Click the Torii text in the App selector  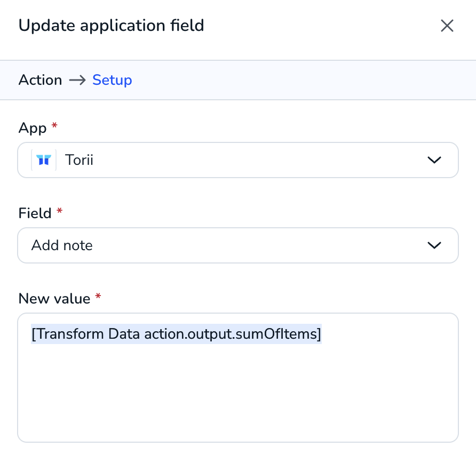pyautogui.click(x=79, y=159)
